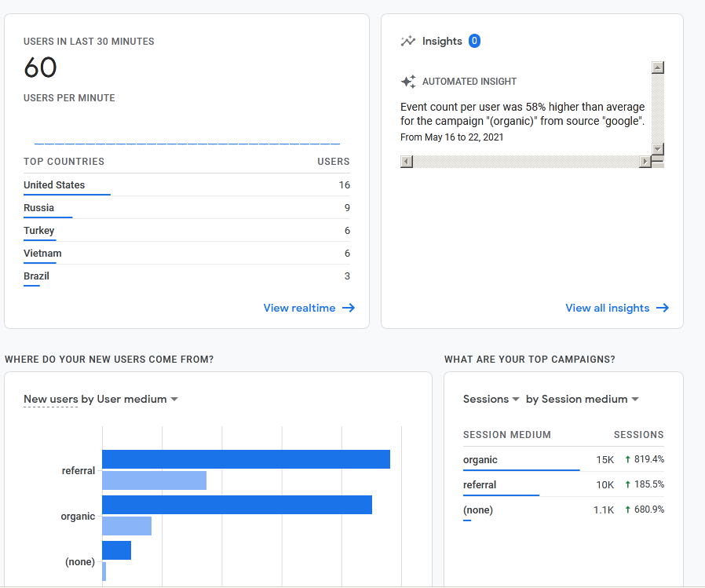The image size is (705, 588).
Task: Select Russia in Top Countries
Action: [38, 207]
